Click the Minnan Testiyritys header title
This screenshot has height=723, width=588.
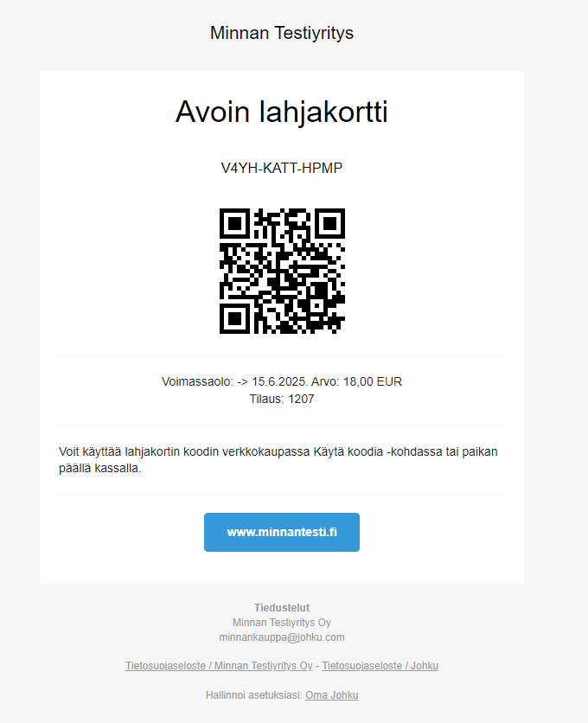click(282, 33)
